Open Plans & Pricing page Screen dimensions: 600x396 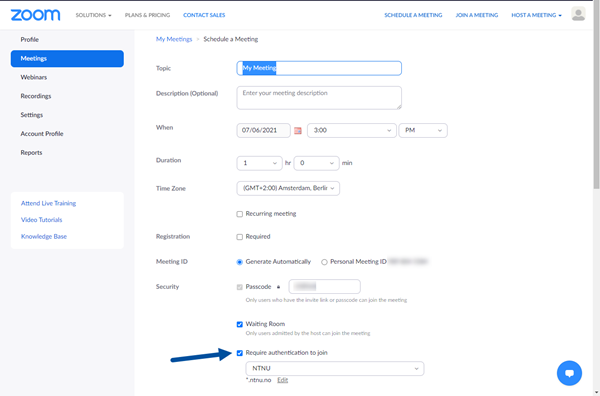pyautogui.click(x=147, y=15)
